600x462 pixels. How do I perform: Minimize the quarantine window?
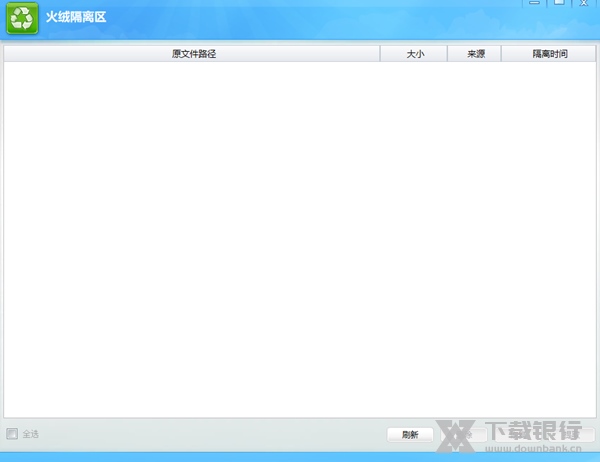[536, 3]
